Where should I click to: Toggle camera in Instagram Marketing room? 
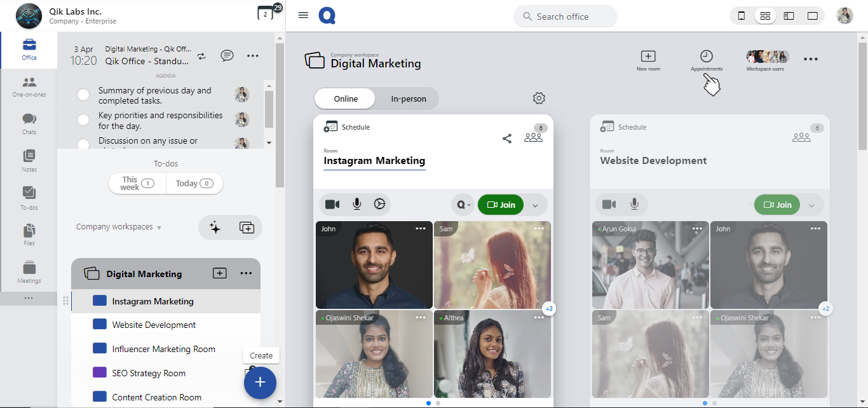(x=332, y=204)
